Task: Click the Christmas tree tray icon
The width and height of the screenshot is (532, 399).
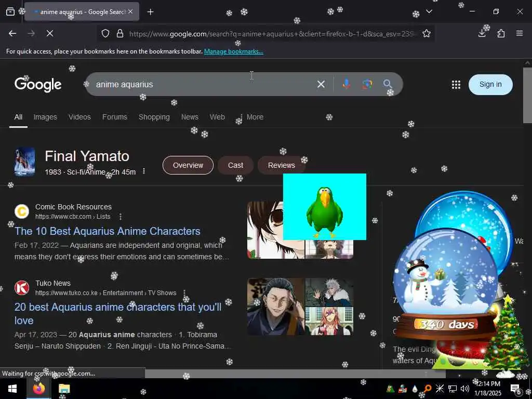Action: pyautogui.click(x=391, y=389)
